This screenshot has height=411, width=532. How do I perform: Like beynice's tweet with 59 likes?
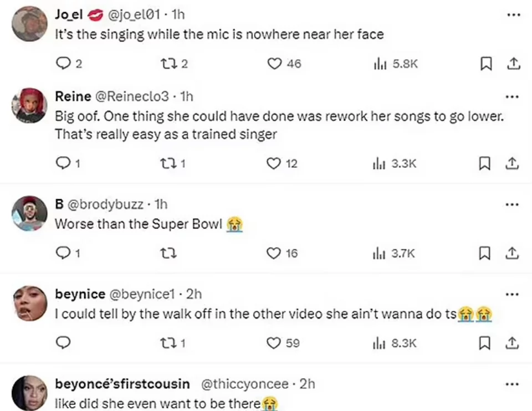(x=274, y=343)
